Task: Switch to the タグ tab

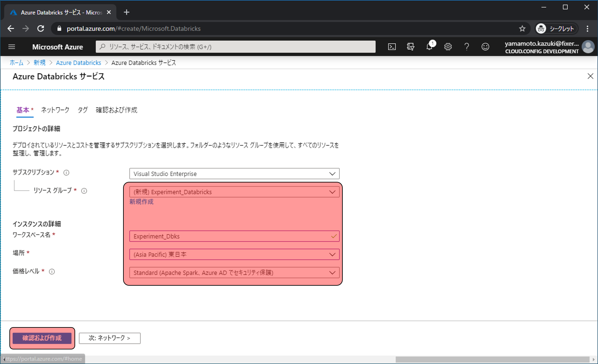Action: 83,110
